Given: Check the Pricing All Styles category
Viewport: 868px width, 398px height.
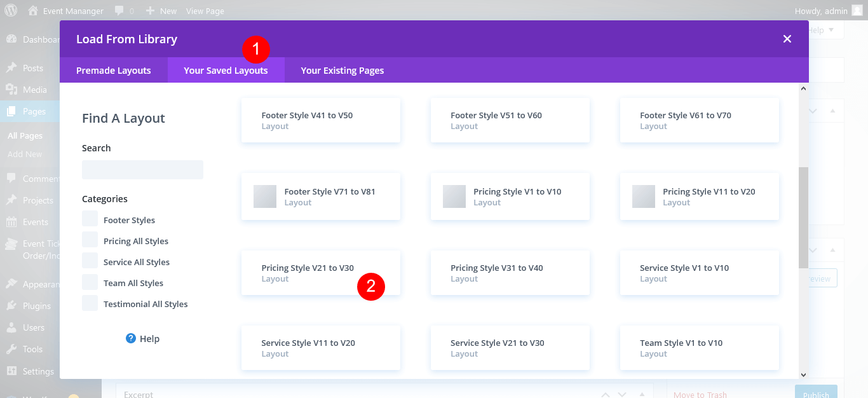Looking at the screenshot, I should click(x=90, y=240).
